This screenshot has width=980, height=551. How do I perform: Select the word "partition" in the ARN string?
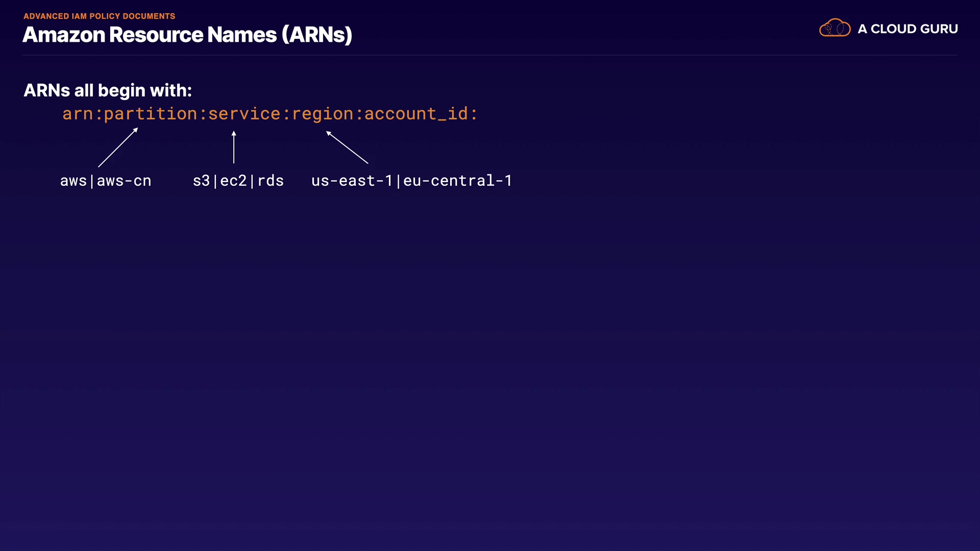[x=151, y=114]
